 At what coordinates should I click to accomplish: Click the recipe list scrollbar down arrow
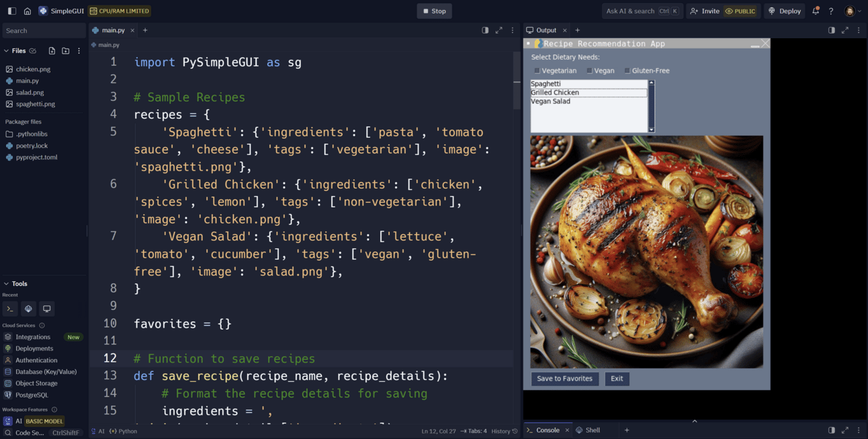tap(651, 130)
